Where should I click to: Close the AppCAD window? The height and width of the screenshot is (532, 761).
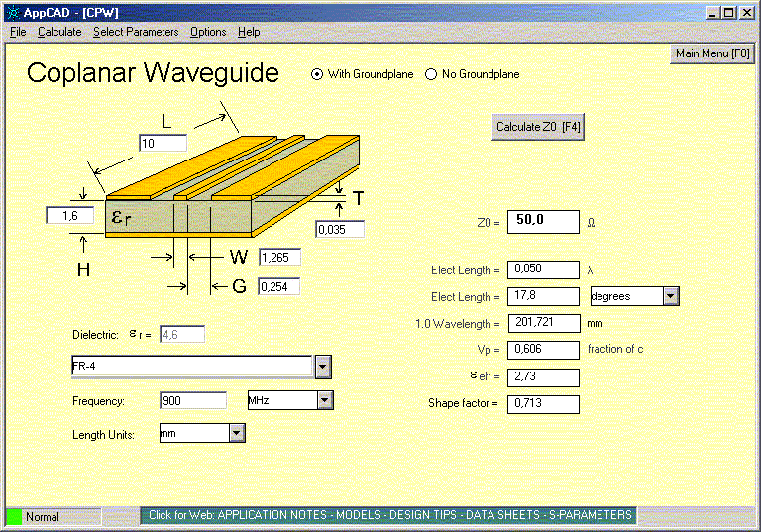746,13
